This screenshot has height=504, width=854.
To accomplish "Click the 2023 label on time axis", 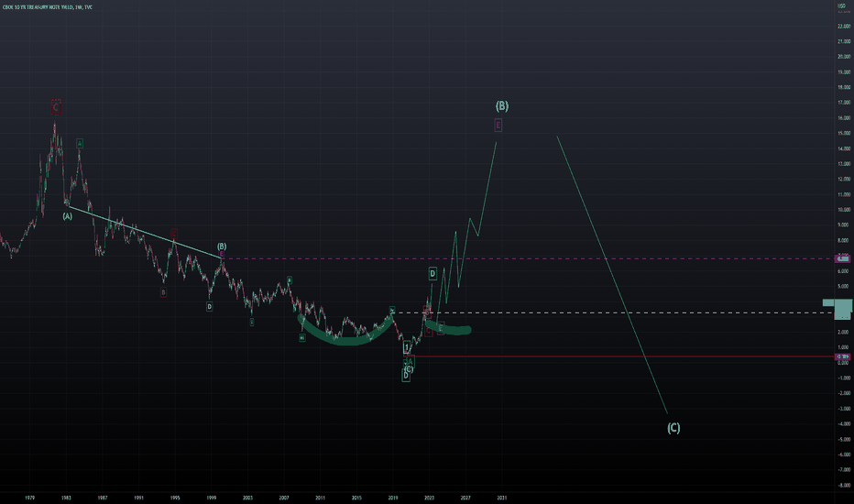I will (429, 498).
